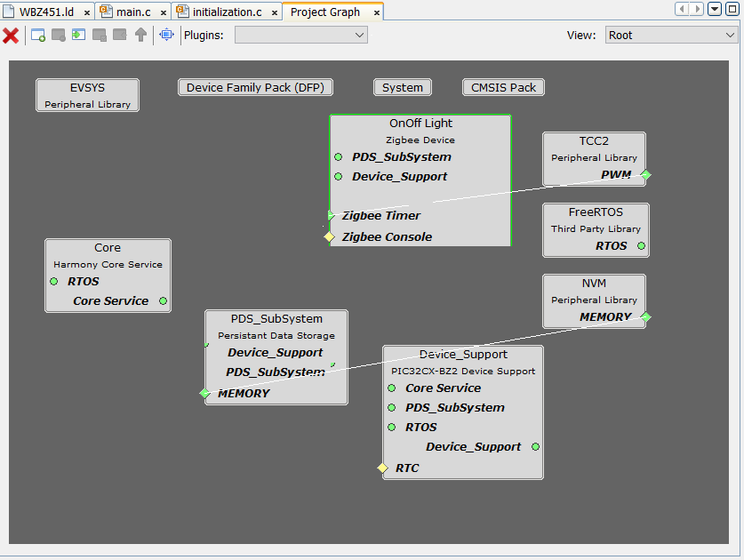Switch to the main.c tab
This screenshot has height=560, width=744.
coord(134,12)
